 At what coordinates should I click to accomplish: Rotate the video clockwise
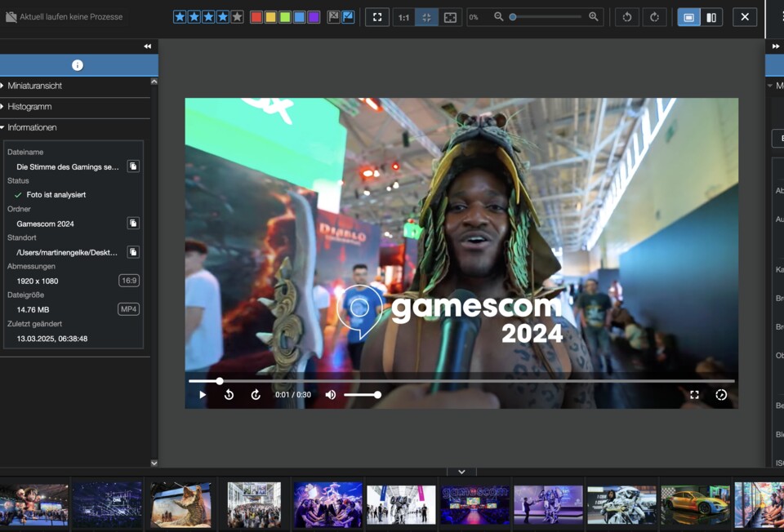(x=655, y=16)
